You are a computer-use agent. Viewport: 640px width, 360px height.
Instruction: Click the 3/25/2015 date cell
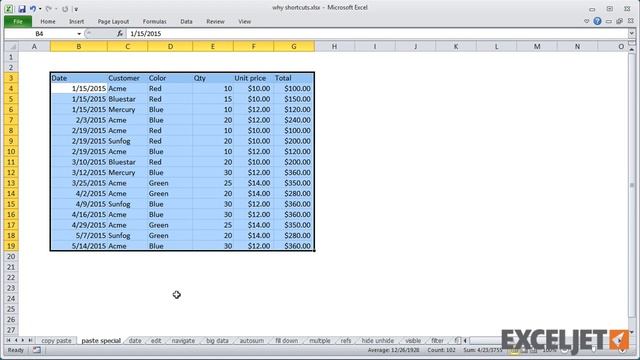pyautogui.click(x=79, y=183)
